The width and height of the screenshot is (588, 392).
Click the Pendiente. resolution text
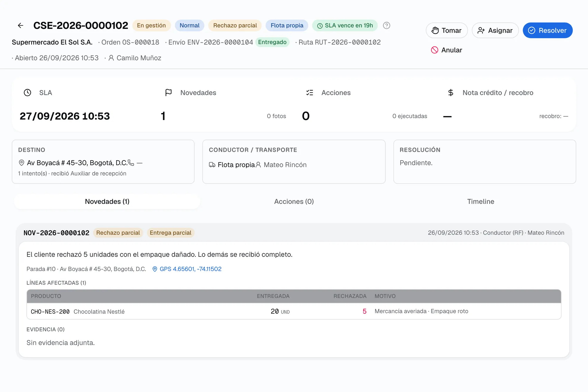pyautogui.click(x=416, y=163)
